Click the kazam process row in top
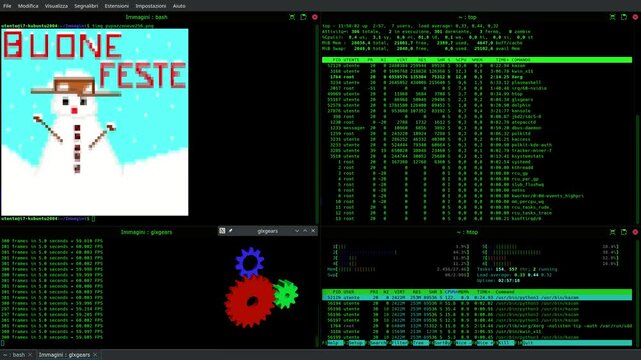The height and width of the screenshot is (360, 641). pyautogui.click(x=477, y=65)
